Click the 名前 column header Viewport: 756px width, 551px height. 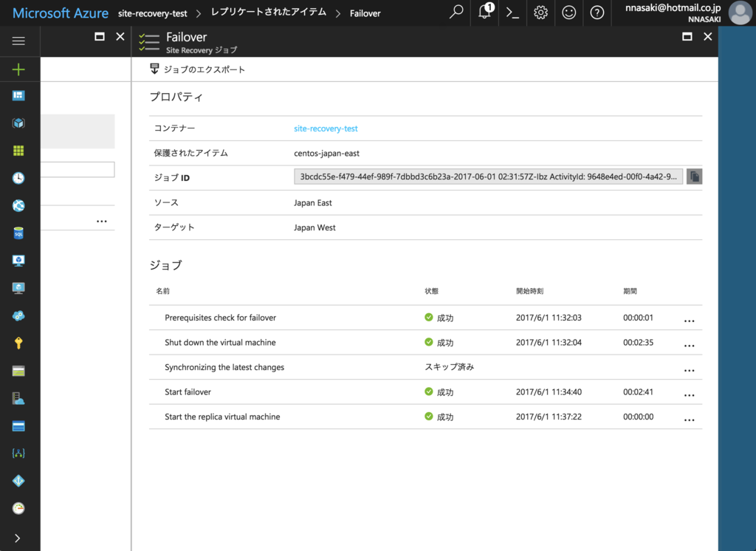[x=162, y=291]
